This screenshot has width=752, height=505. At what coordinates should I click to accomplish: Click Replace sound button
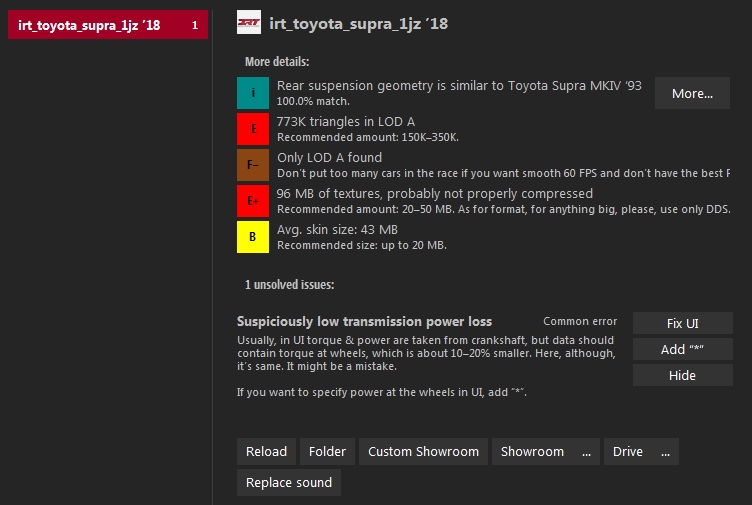click(x=289, y=483)
